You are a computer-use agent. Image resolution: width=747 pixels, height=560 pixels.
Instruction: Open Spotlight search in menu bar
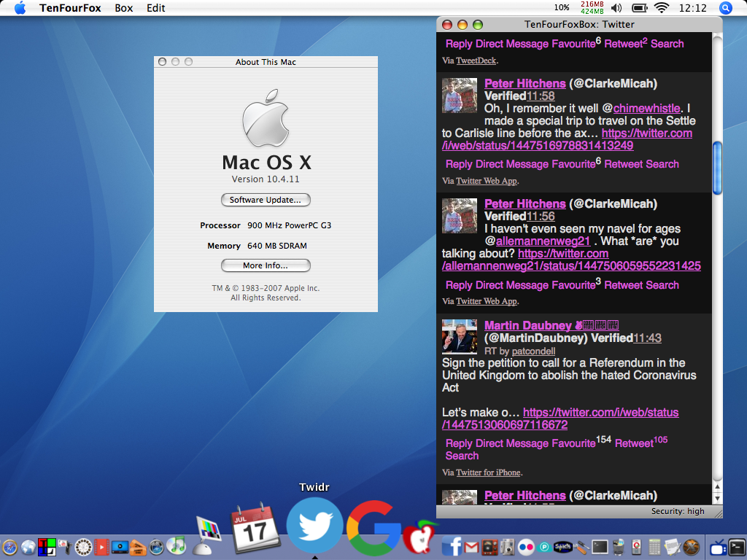tap(726, 8)
